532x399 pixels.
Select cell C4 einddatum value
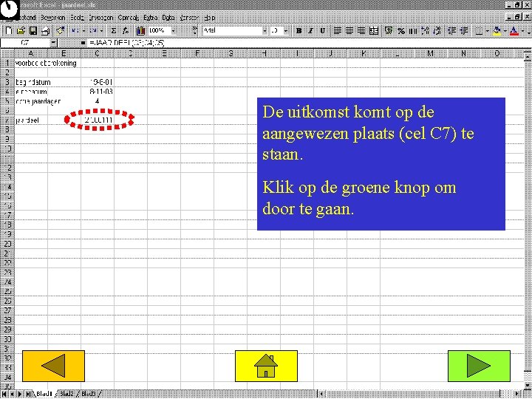point(98,92)
